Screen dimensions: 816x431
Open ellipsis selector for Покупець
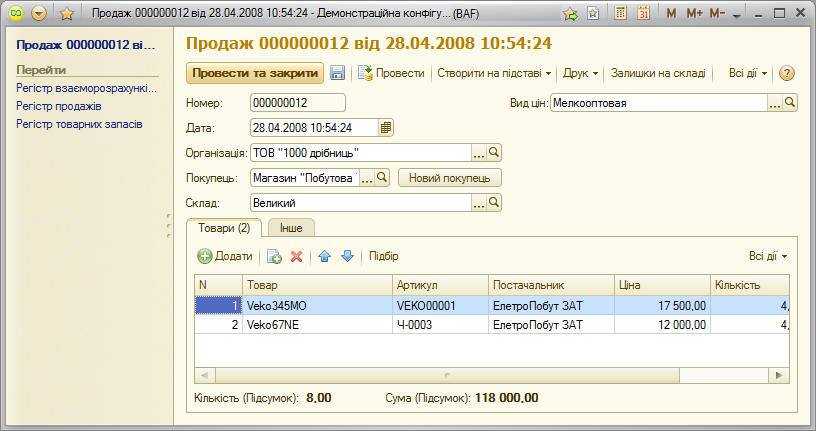pyautogui.click(x=367, y=178)
